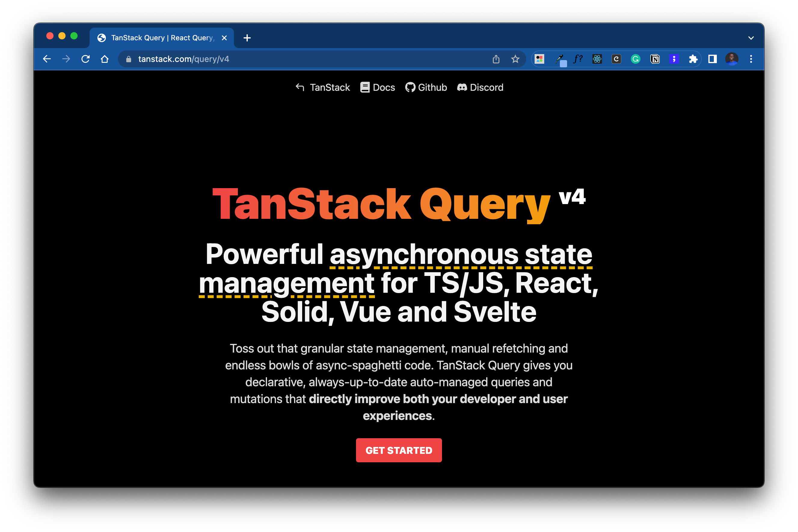Bookmark this page with the star icon
The width and height of the screenshot is (798, 532).
515,59
